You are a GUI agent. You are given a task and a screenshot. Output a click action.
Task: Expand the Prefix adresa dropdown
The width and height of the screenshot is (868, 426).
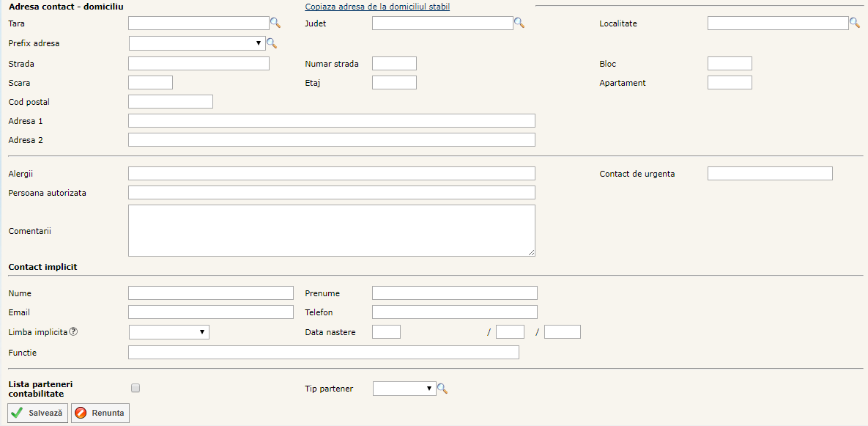click(196, 44)
